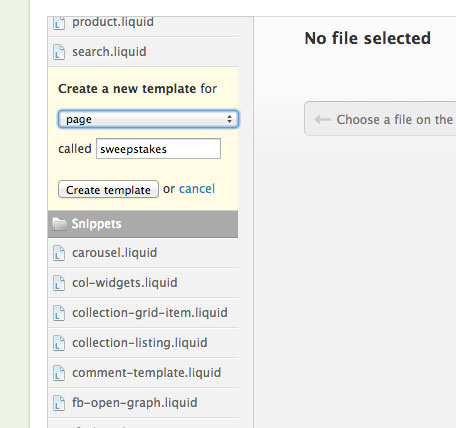Click the Create template button
This screenshot has height=428, width=456.
pyautogui.click(x=108, y=189)
